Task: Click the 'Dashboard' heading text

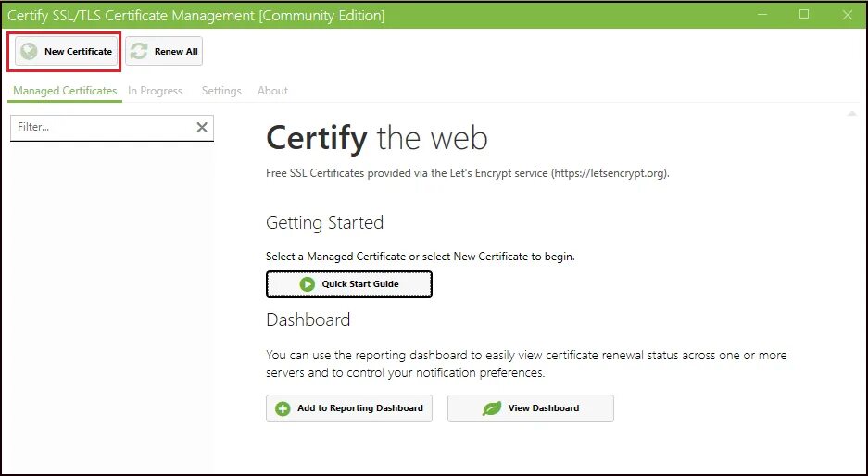Action: point(308,319)
